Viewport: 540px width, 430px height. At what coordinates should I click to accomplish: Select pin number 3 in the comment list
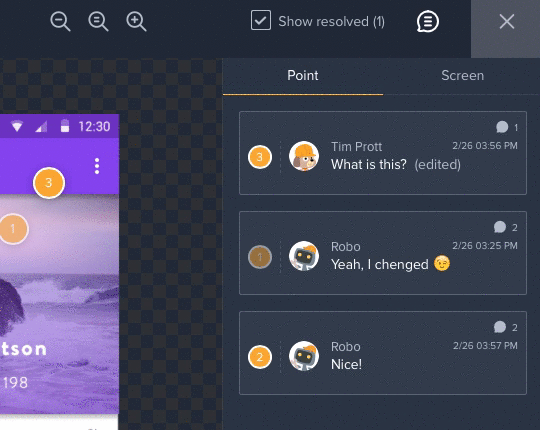click(x=260, y=157)
